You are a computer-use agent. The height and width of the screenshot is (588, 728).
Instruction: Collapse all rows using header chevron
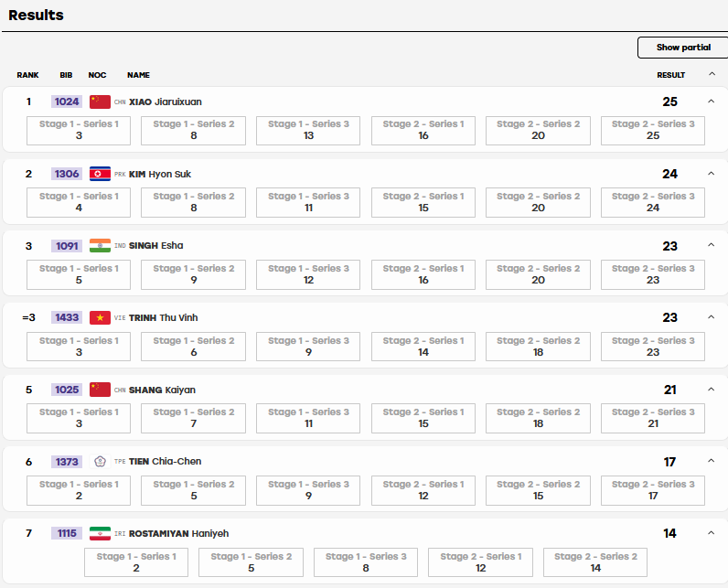712,74
